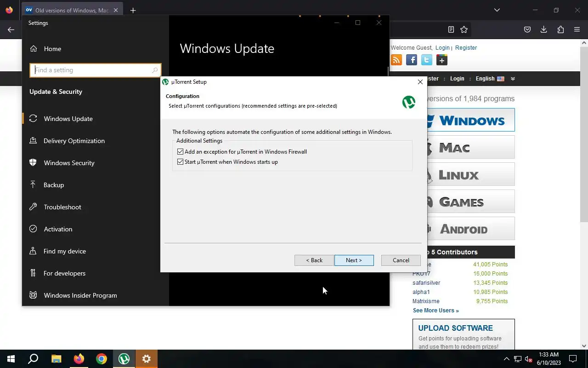The width and height of the screenshot is (588, 368).
Task: Click the Login link beside Welcome Guest
Action: click(x=442, y=48)
